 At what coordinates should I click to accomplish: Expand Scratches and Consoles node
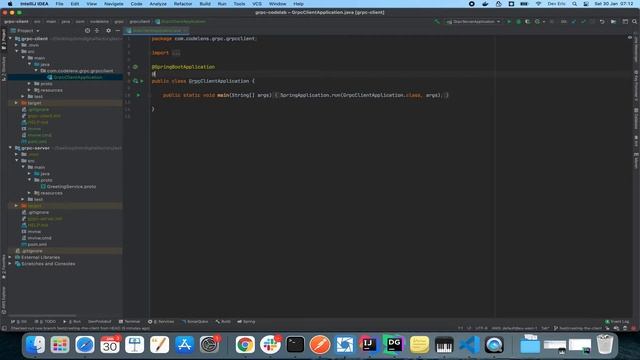(x=11, y=264)
